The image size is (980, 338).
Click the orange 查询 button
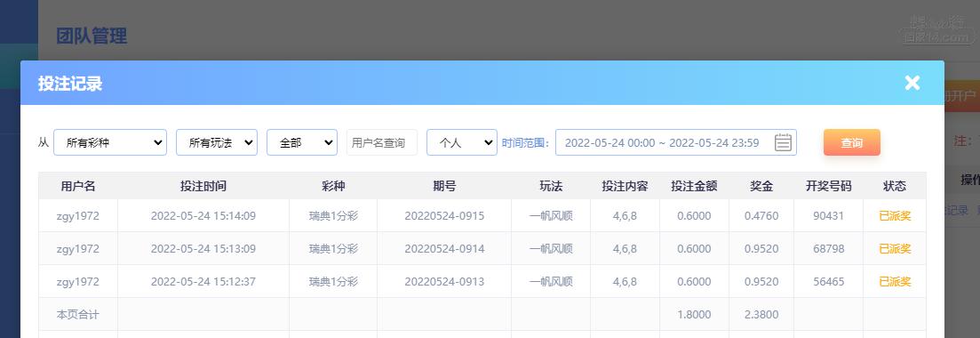coord(852,142)
